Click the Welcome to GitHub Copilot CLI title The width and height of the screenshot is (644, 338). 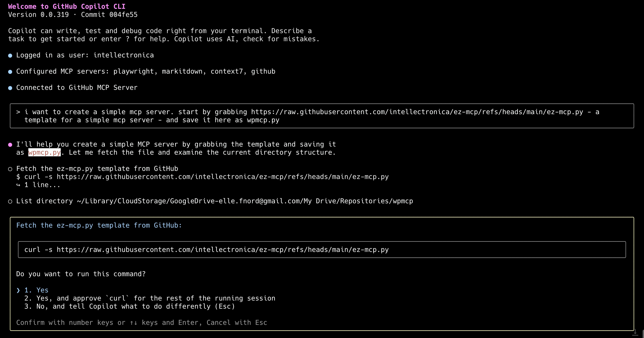pos(66,7)
